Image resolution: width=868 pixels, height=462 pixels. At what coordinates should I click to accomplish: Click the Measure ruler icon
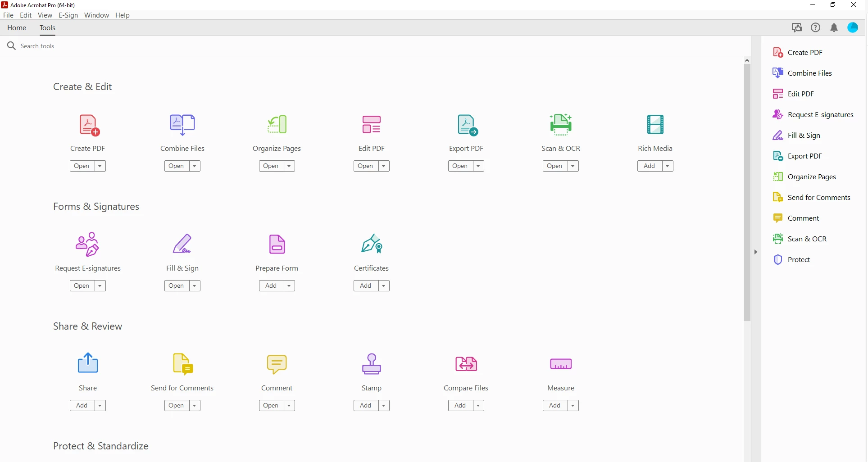coord(561,364)
